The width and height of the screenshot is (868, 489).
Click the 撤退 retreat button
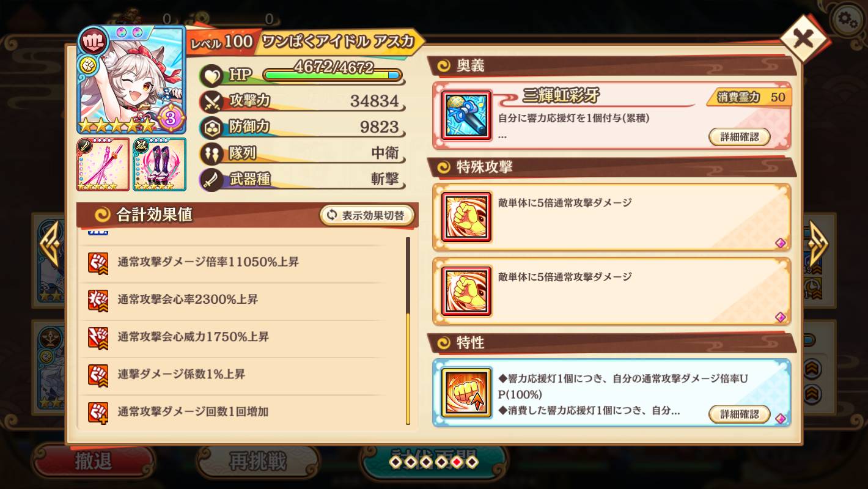tap(93, 461)
